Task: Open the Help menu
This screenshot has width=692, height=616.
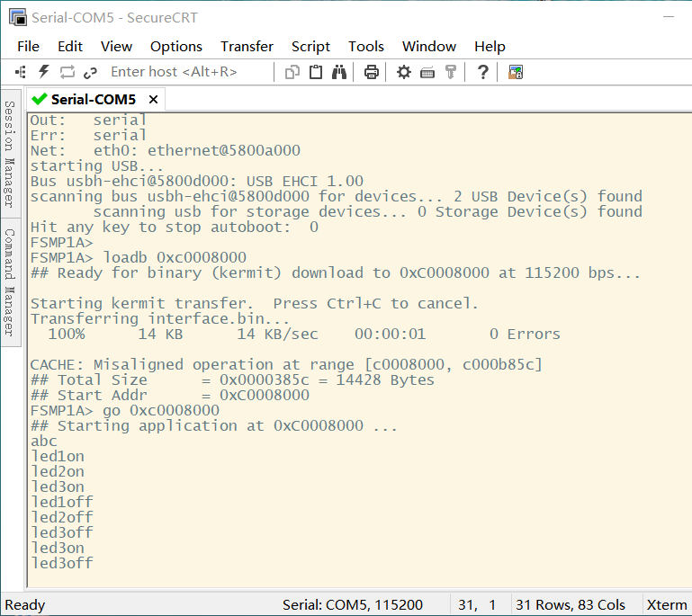Action: tap(490, 46)
